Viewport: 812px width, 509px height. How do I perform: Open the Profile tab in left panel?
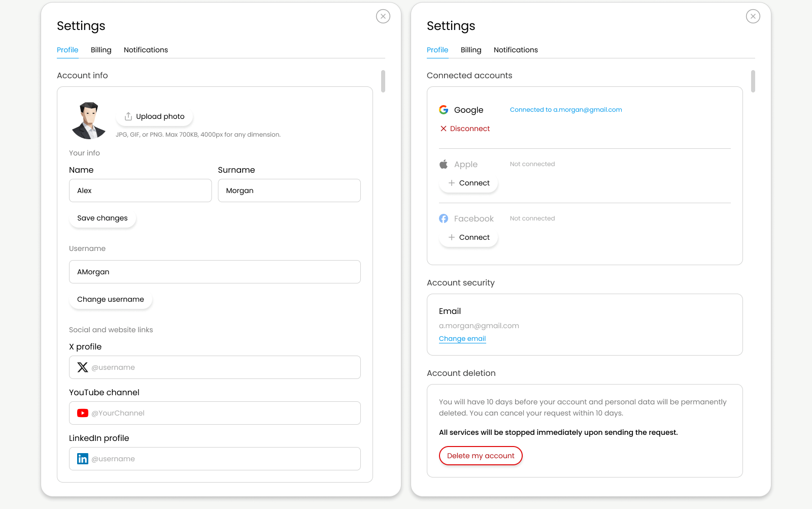pyautogui.click(x=67, y=50)
